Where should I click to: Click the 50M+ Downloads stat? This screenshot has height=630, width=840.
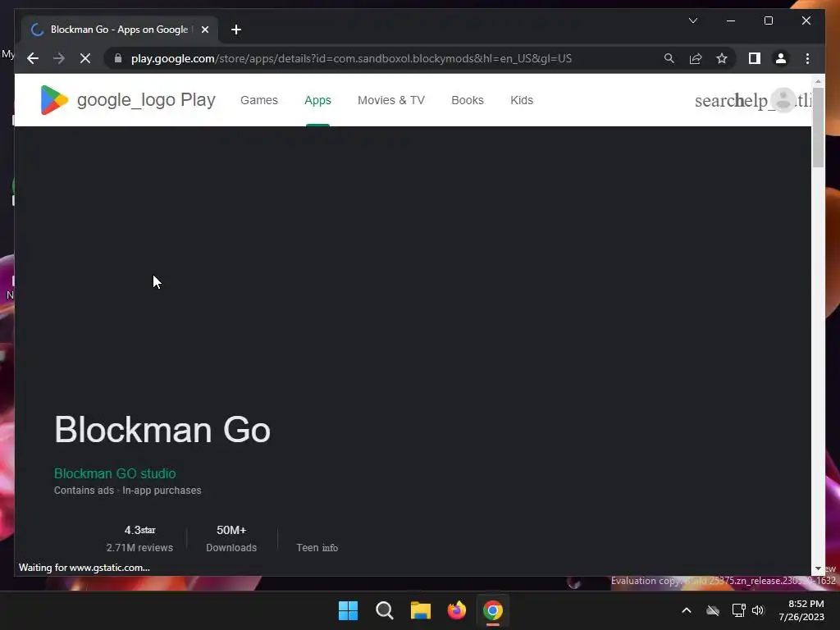[x=231, y=538]
